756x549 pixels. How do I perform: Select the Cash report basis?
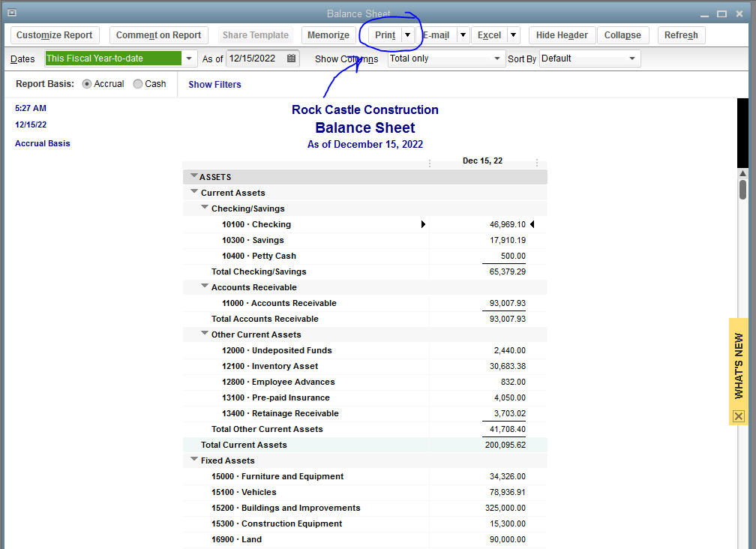point(138,84)
